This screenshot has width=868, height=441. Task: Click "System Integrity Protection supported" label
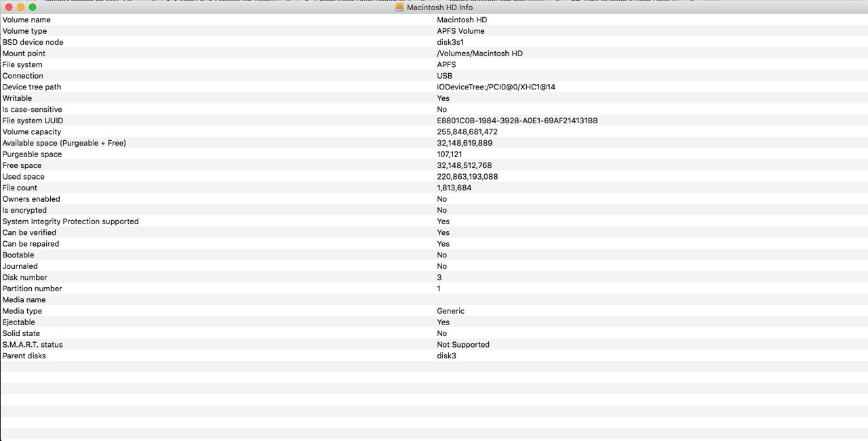click(71, 222)
